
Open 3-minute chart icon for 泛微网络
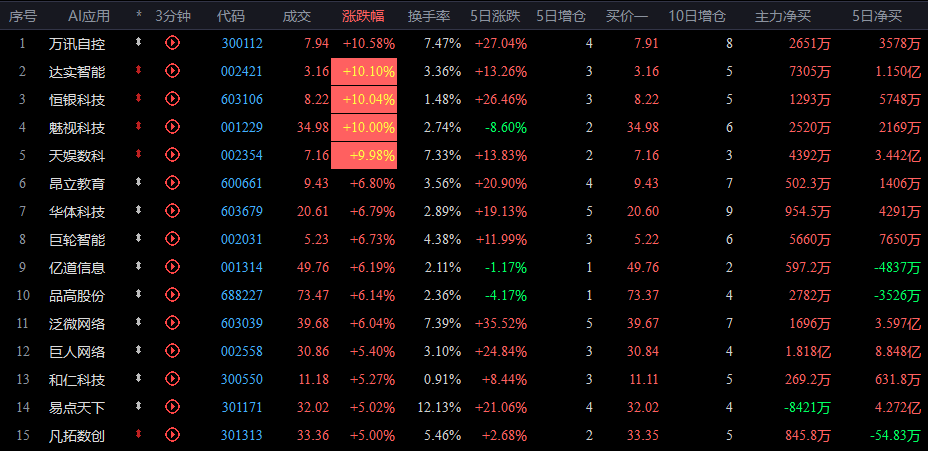coord(172,322)
